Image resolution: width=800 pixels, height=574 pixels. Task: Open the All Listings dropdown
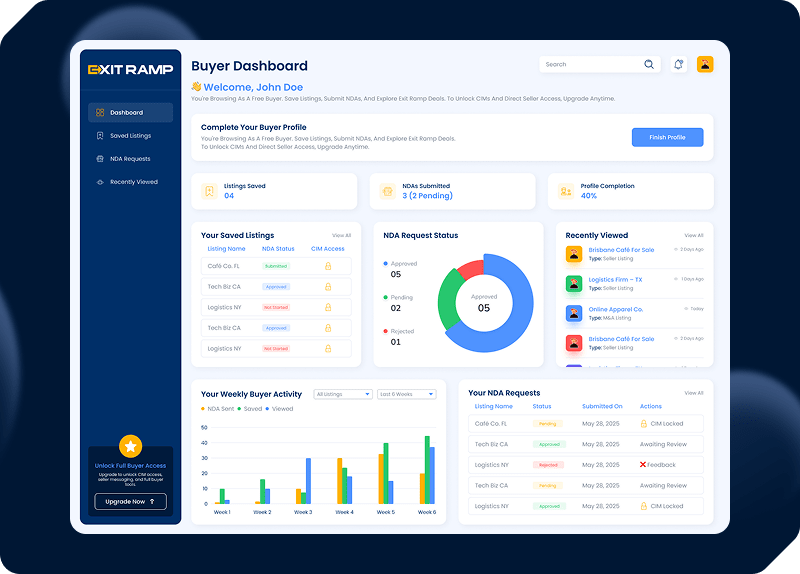tap(342, 394)
